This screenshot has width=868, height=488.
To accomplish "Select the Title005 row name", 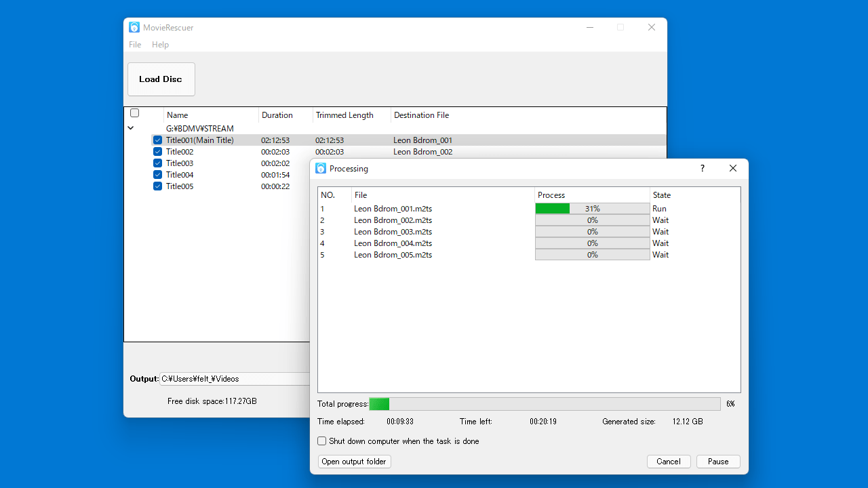I will click(180, 186).
